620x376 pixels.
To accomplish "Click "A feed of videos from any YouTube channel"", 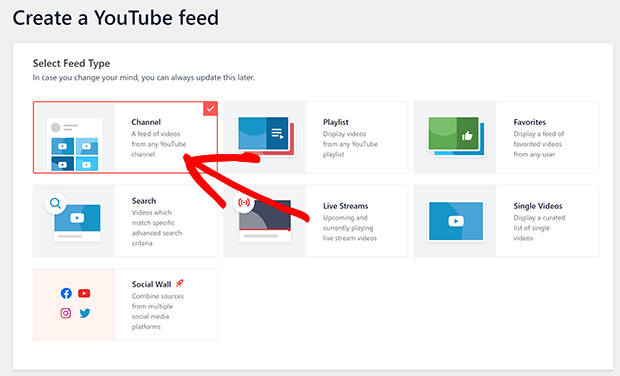I will point(159,144).
